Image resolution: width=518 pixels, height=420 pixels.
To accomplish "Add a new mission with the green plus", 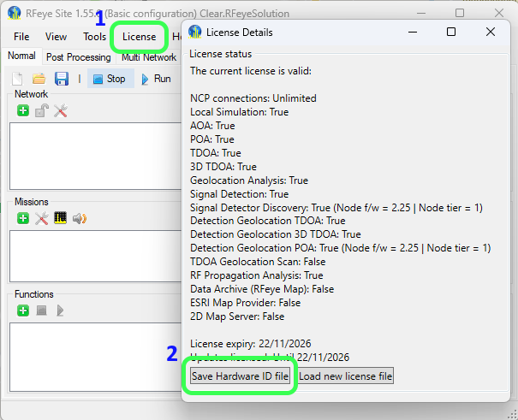I will click(x=23, y=218).
